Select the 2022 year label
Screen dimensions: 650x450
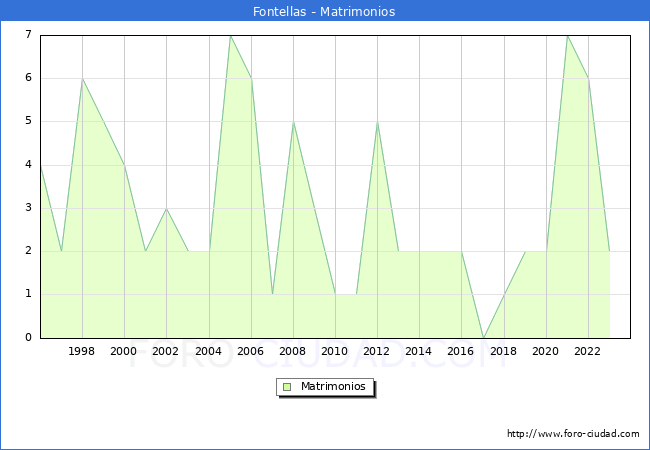pyautogui.click(x=587, y=351)
